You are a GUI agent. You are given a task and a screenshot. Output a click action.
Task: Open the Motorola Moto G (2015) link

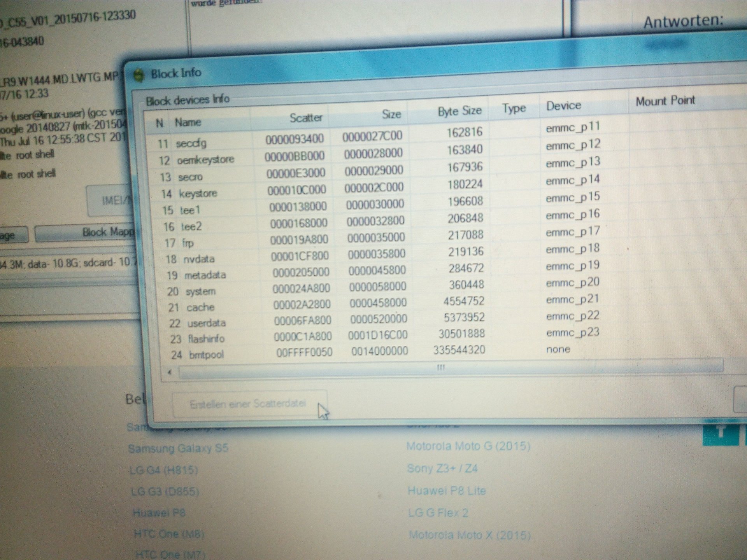tap(468, 446)
